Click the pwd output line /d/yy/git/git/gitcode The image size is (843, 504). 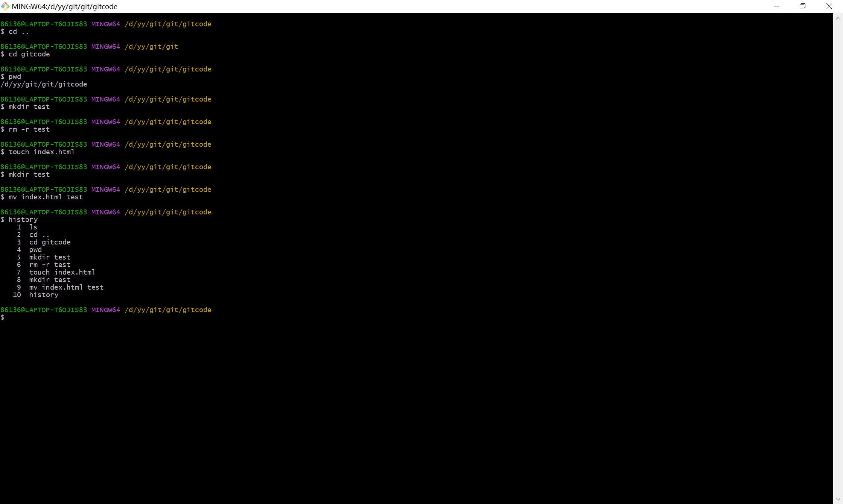point(44,84)
